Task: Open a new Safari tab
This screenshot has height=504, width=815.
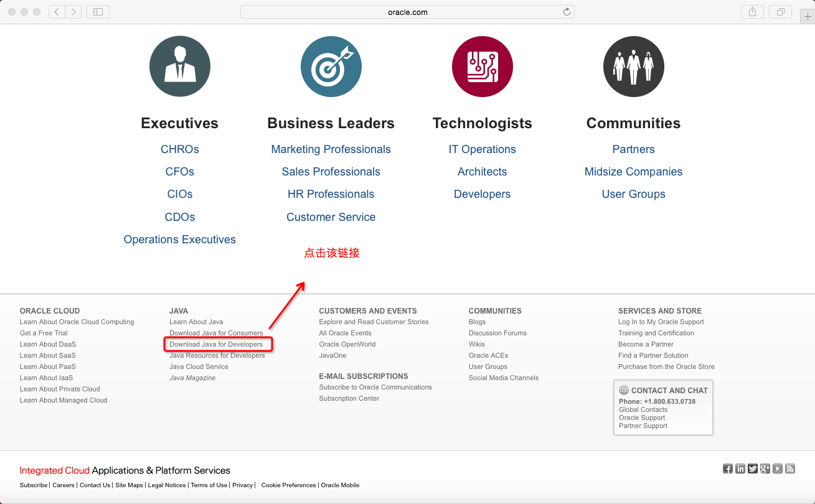Action: click(x=808, y=17)
